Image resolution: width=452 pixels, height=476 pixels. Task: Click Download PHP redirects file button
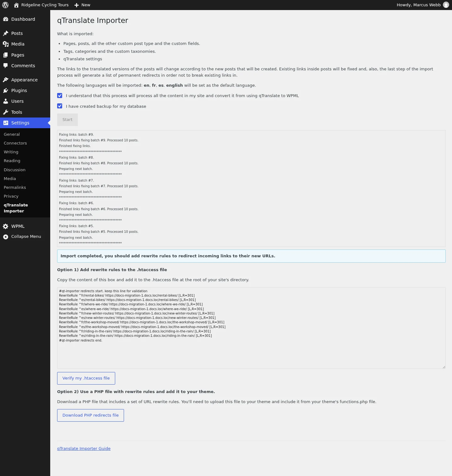tap(90, 415)
